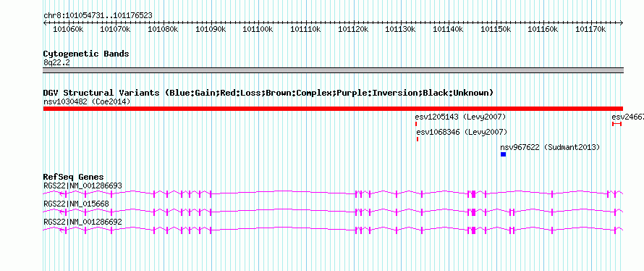Click the esv1068346 (Levy2007) label

click(462, 133)
